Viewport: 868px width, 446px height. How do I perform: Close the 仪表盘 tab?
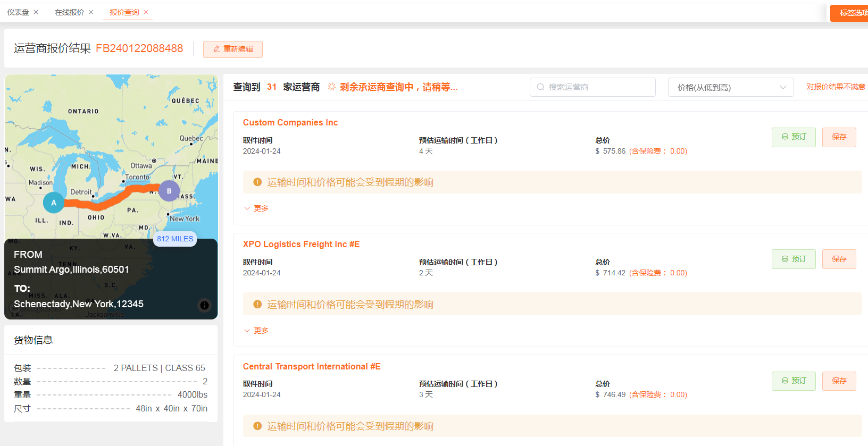(36, 12)
